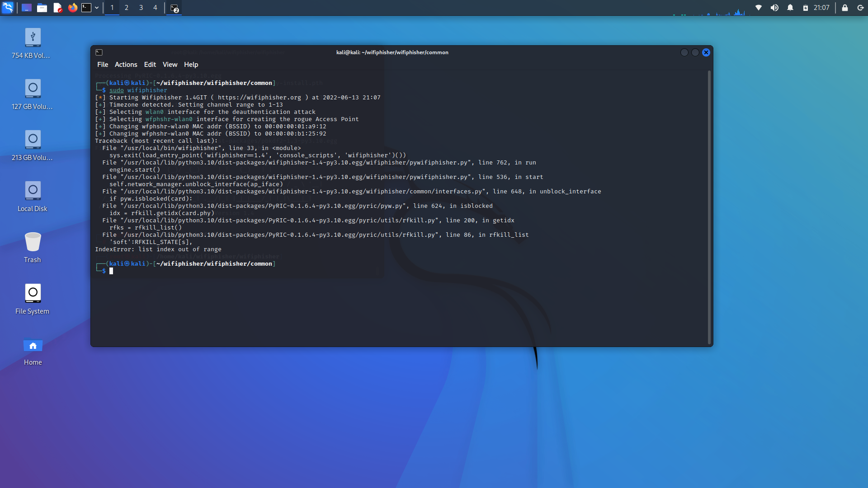Switch to workspace 3
This screenshot has width=868, height=488.
pyautogui.click(x=141, y=8)
